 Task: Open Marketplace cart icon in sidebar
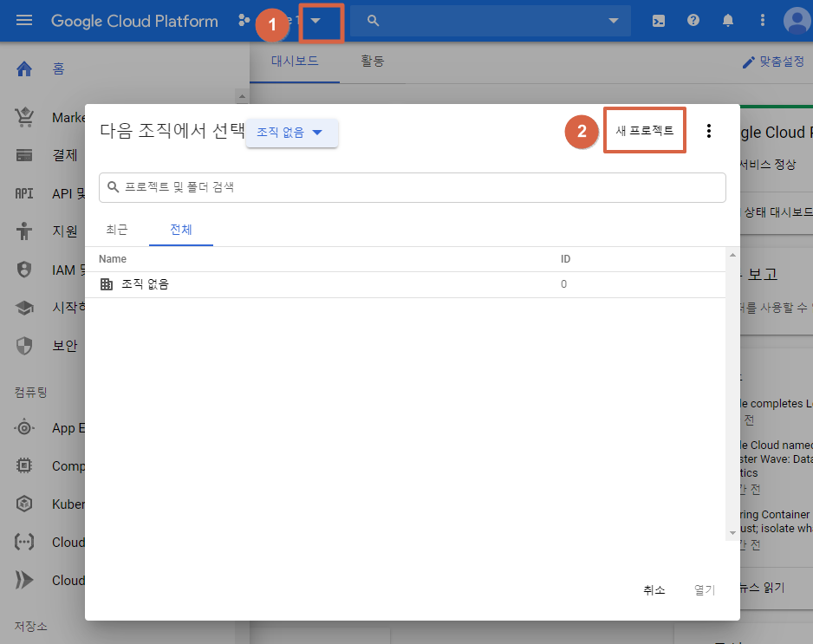[x=24, y=117]
